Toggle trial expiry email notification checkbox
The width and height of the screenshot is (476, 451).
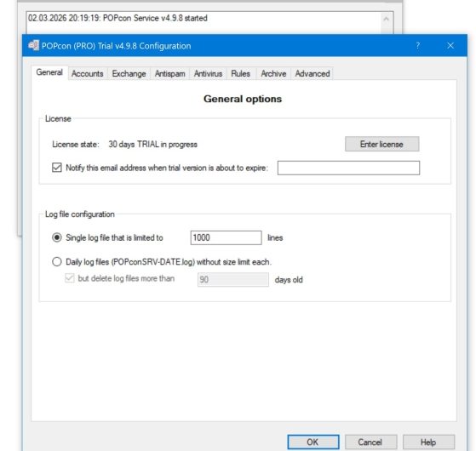[57, 168]
